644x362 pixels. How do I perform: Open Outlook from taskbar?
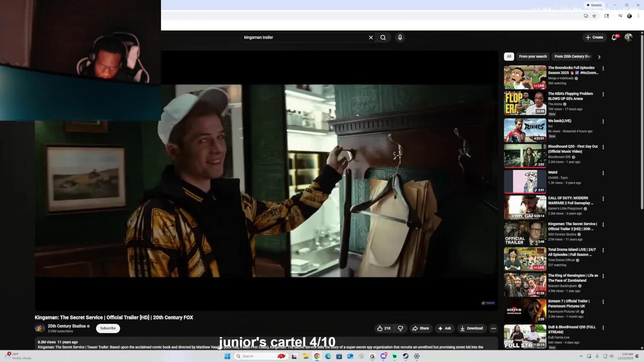[350, 356]
